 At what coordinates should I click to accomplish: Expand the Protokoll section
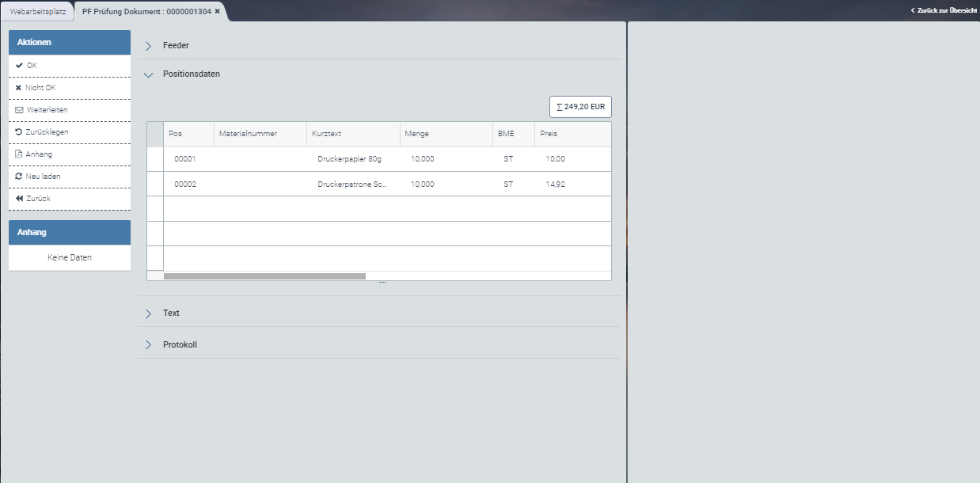tap(148, 345)
